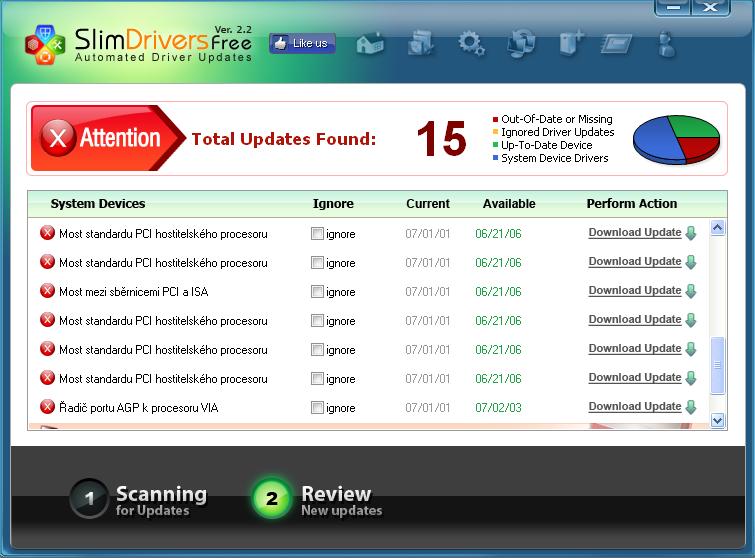Click Total Updates Found label
This screenshot has width=755, height=558.
pyautogui.click(x=284, y=139)
